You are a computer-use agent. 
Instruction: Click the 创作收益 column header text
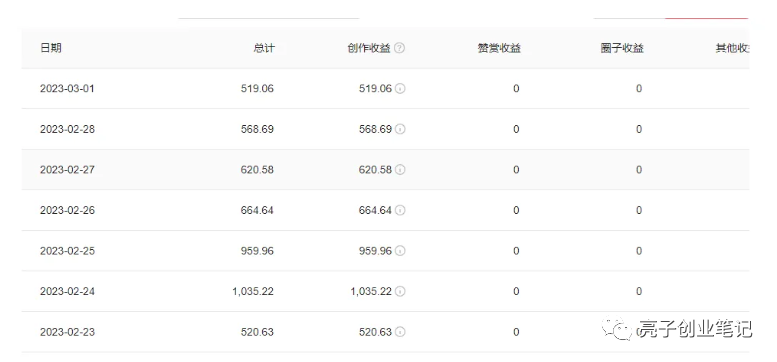pos(369,48)
